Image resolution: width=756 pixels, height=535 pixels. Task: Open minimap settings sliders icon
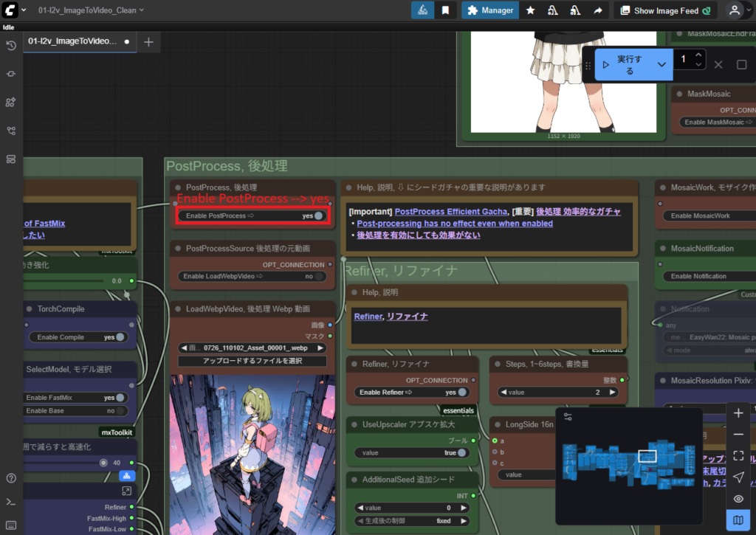[568, 417]
